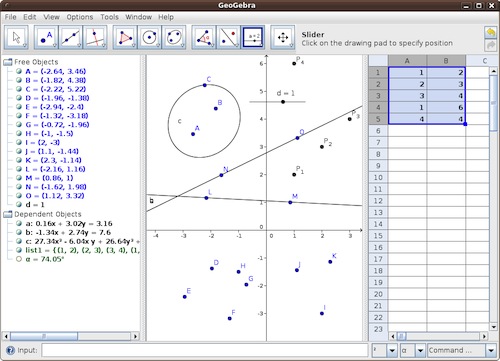Click point K on the drawing pad
The image size is (500, 361).
click(330, 262)
